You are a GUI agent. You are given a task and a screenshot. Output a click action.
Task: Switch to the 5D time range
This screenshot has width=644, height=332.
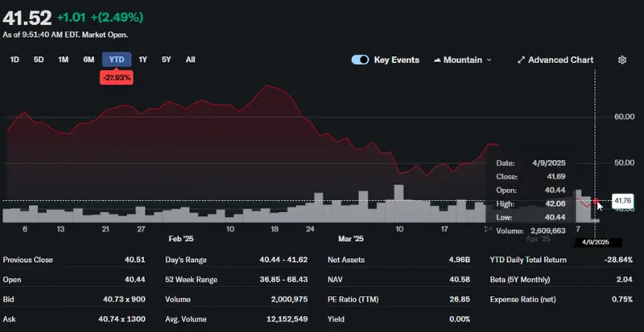39,59
